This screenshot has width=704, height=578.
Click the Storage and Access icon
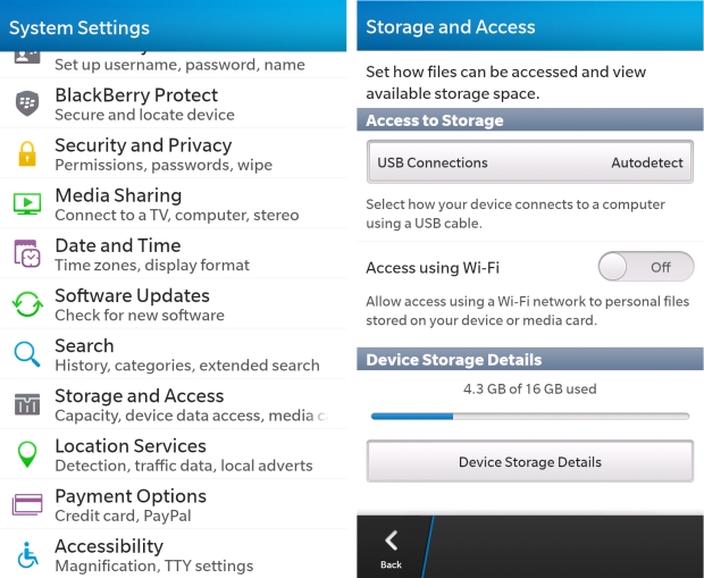[27, 404]
